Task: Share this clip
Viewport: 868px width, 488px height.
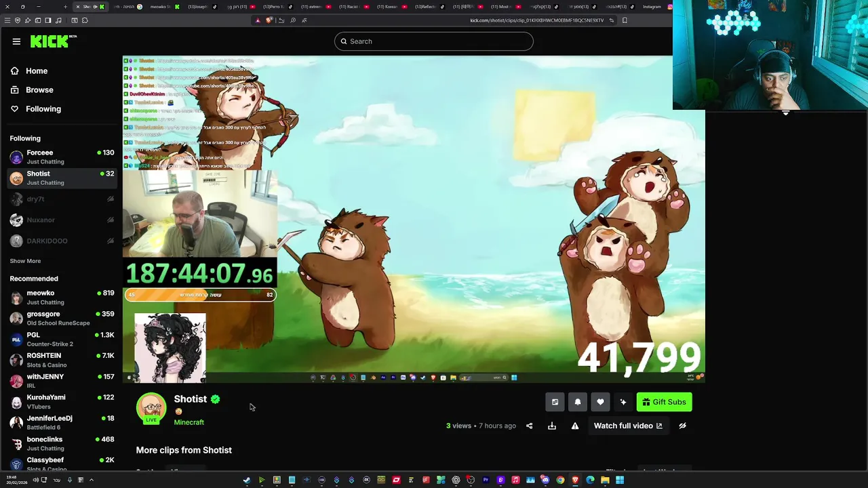Action: (529, 426)
